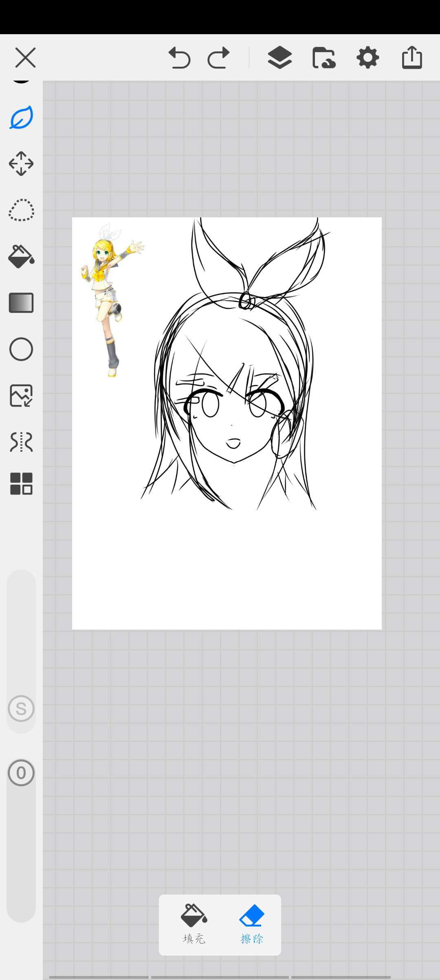Select the move/transform tool
This screenshot has width=440, height=980.
pyautogui.click(x=21, y=164)
